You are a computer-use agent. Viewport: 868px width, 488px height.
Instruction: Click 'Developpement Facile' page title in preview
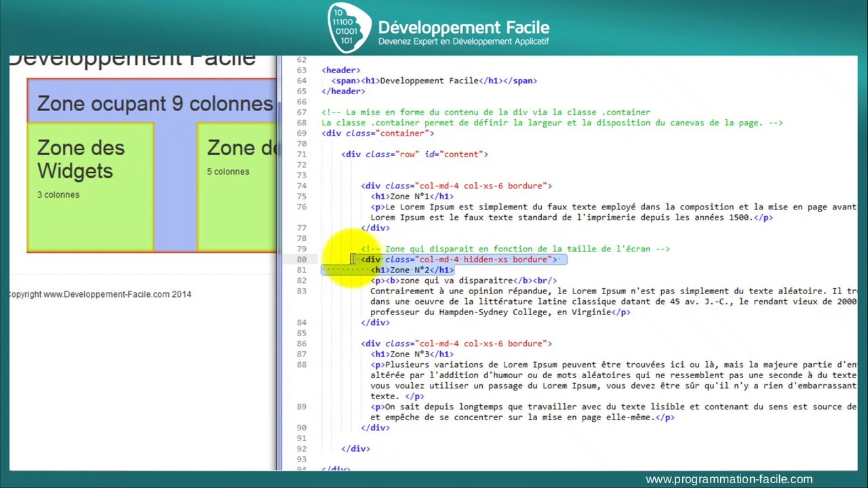[132, 60]
